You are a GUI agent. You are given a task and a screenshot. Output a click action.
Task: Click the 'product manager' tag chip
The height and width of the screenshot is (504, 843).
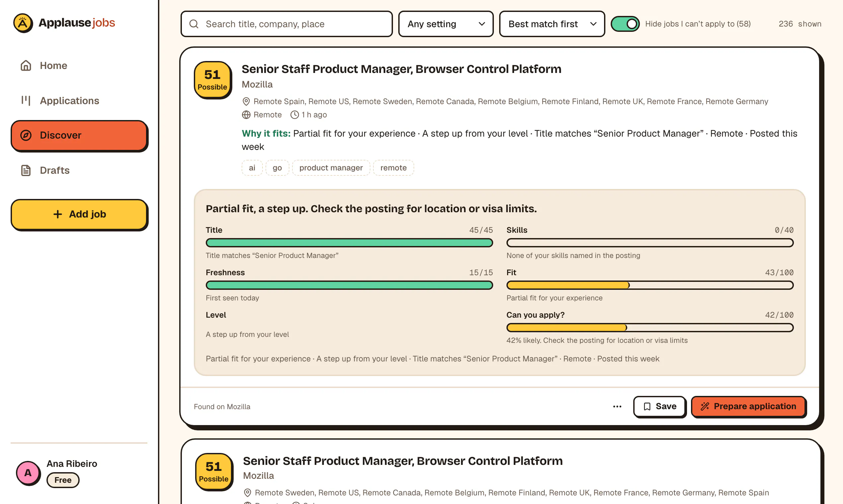coord(331,168)
